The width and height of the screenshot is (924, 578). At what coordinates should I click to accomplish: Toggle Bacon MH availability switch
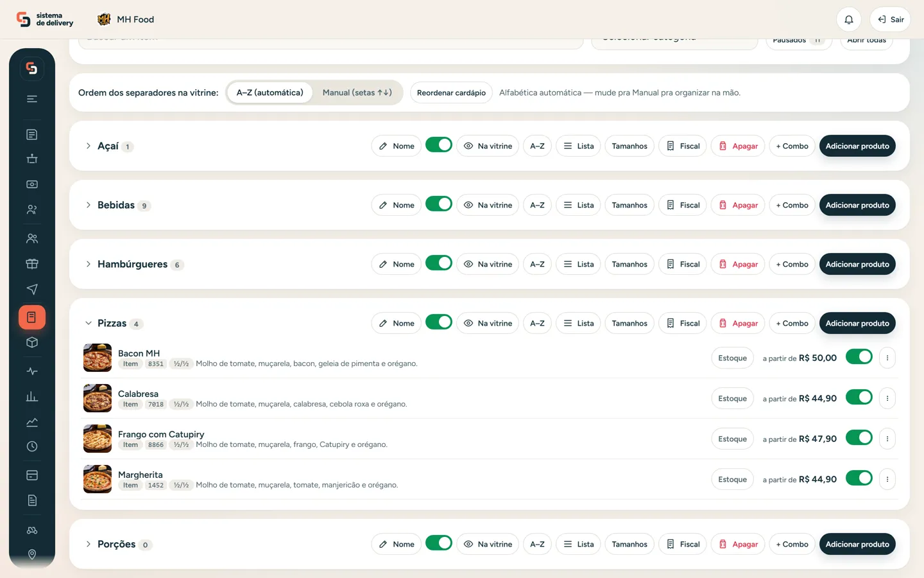click(859, 357)
